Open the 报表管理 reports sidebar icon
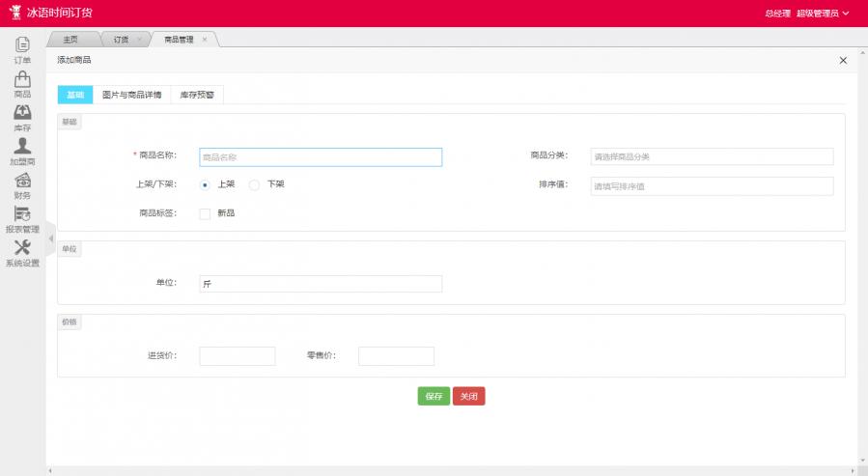This screenshot has height=476, width=868. 22,219
